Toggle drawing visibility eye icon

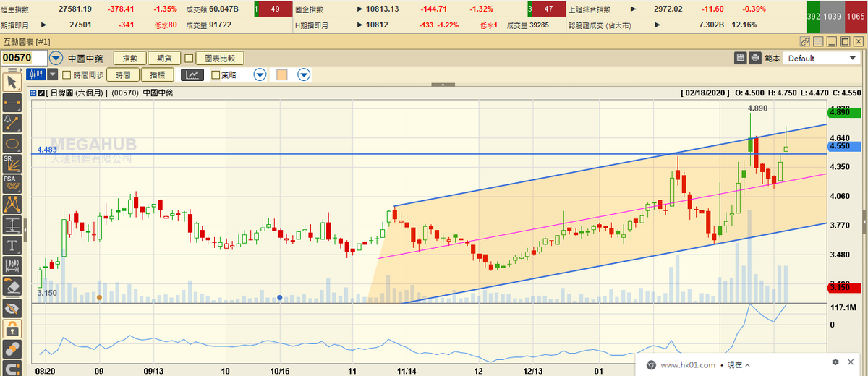pos(12,309)
